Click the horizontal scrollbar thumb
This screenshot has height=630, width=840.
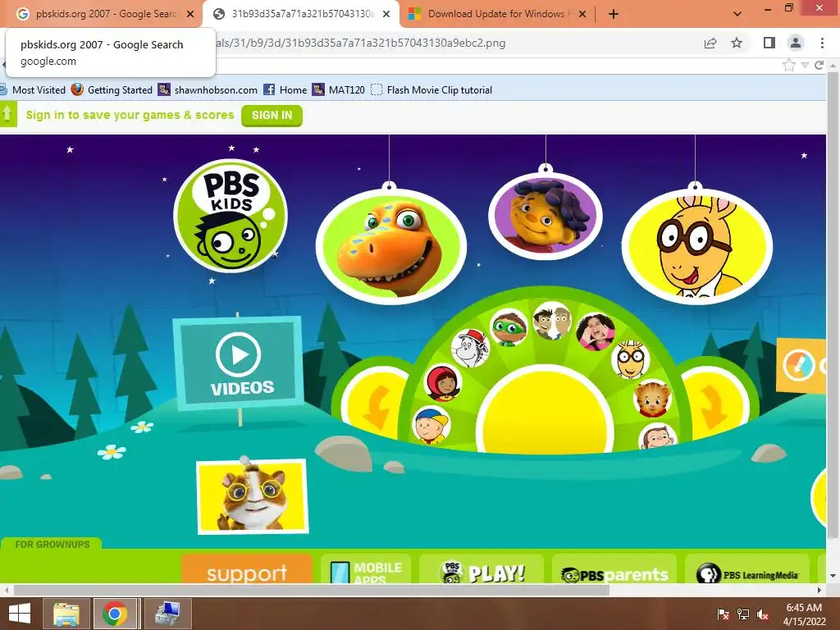tap(311, 590)
